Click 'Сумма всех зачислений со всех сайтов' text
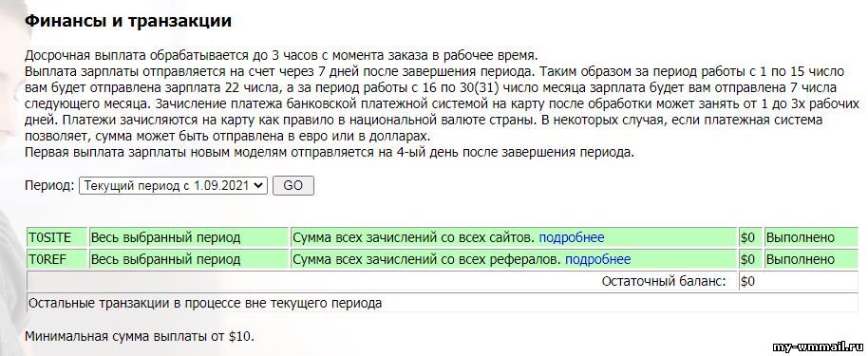This screenshot has height=356, width=868. 413,237
